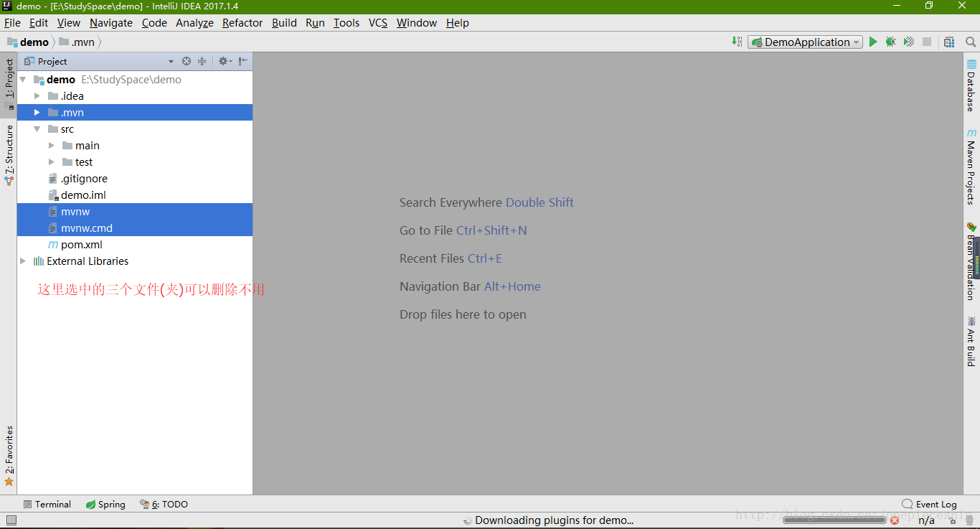Open the Terminal tool window
This screenshot has height=529, width=980.
pos(47,505)
